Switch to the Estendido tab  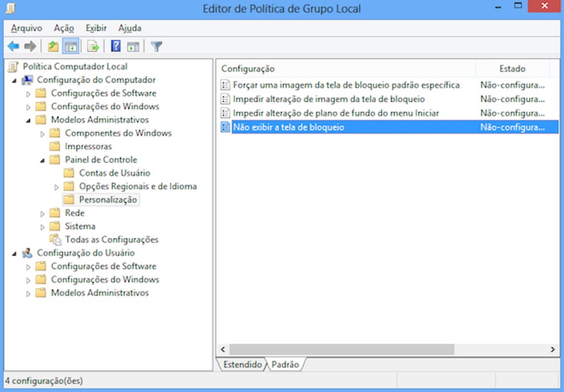click(242, 364)
